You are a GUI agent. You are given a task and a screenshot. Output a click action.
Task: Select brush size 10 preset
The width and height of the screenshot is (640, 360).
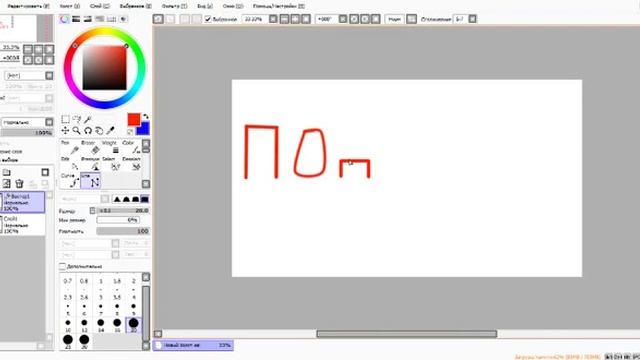[x=68, y=324]
